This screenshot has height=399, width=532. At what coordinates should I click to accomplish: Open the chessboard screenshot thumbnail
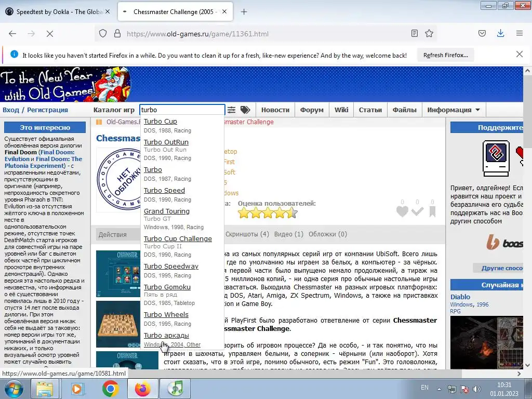tap(118, 324)
